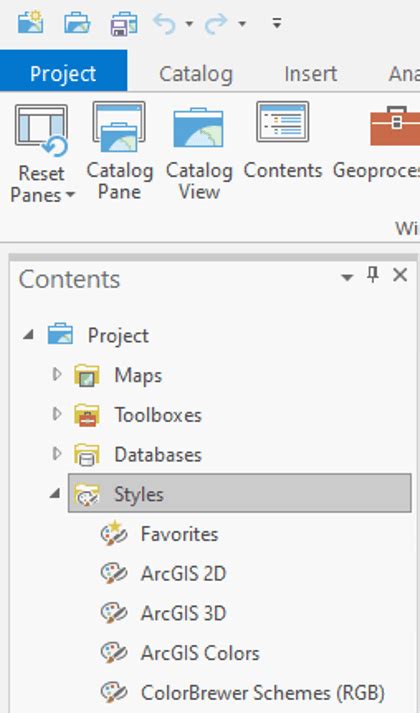Open the Catalog View

(x=199, y=151)
